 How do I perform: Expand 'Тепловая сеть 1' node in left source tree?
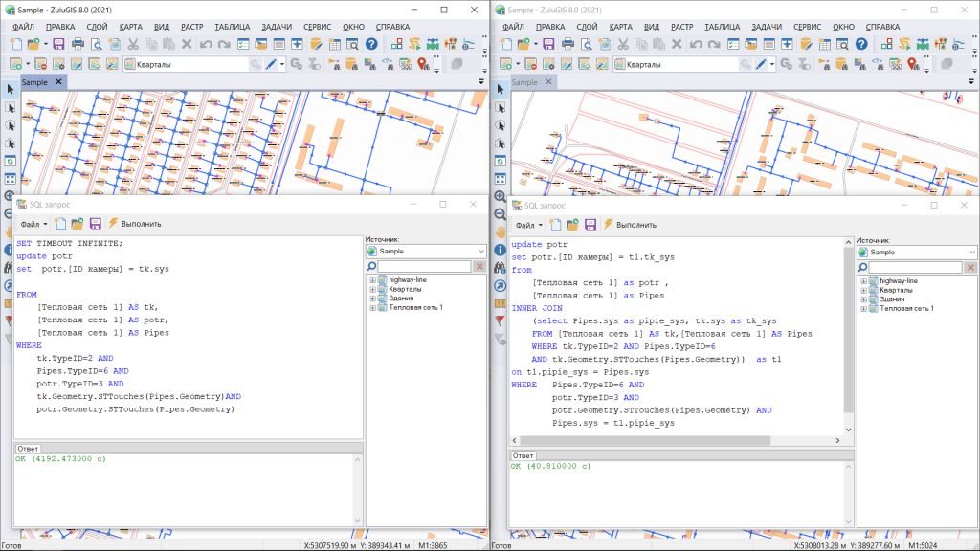[x=372, y=308]
